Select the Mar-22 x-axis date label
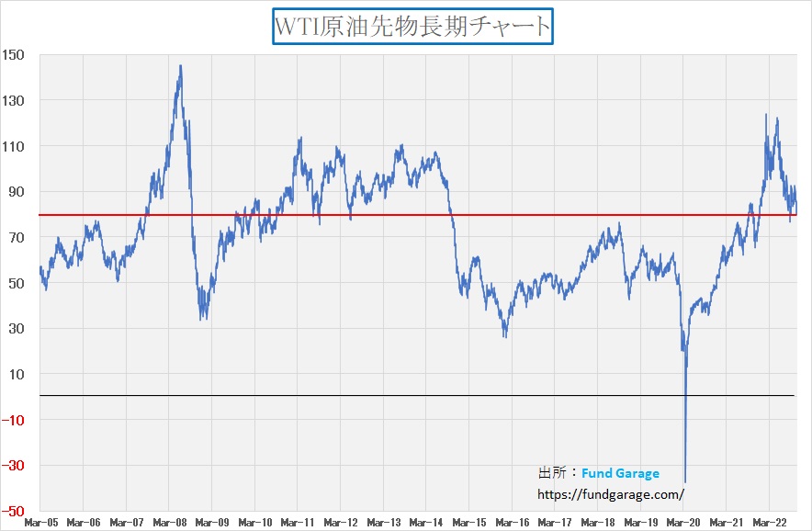This screenshot has height=531, width=812. pos(769,523)
